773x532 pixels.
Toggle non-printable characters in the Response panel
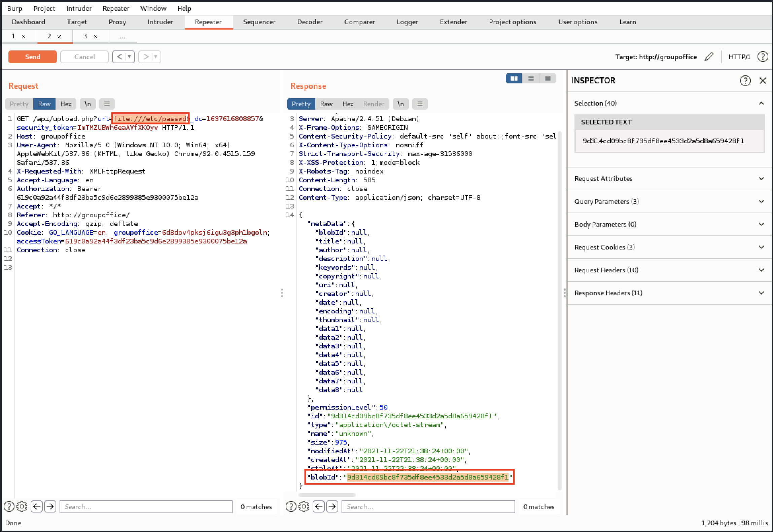400,104
